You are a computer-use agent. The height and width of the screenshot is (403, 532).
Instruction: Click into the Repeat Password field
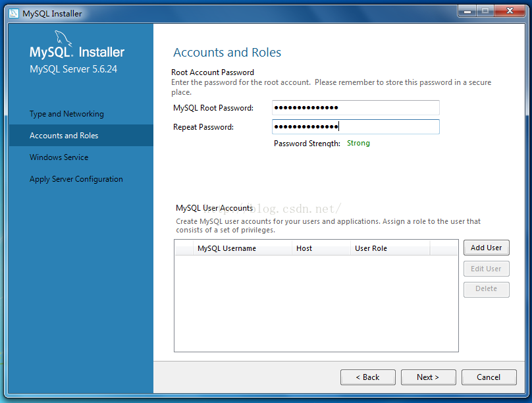356,126
